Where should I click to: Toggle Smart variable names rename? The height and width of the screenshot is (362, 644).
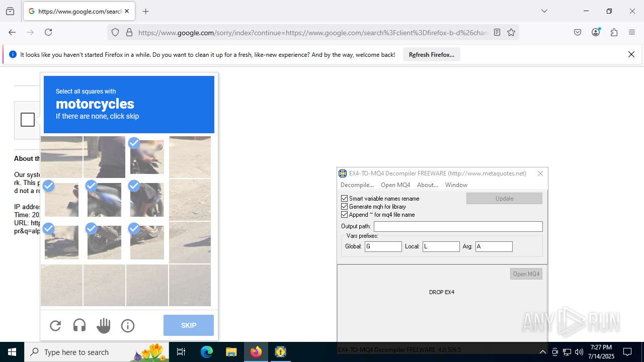345,199
